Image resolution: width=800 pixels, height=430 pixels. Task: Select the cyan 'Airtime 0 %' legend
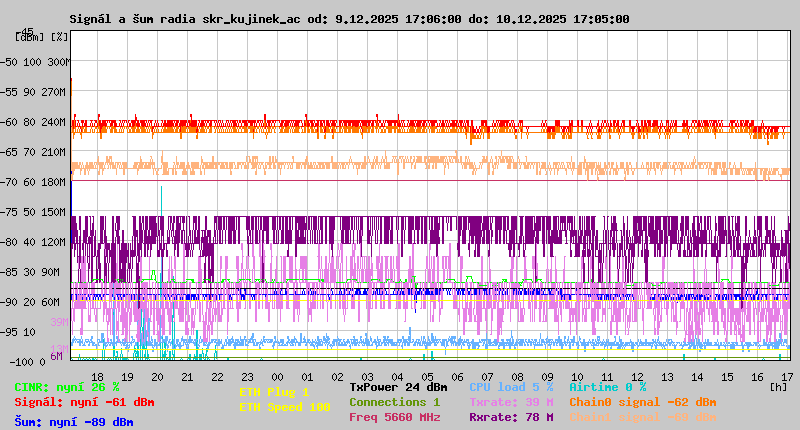click(607, 386)
